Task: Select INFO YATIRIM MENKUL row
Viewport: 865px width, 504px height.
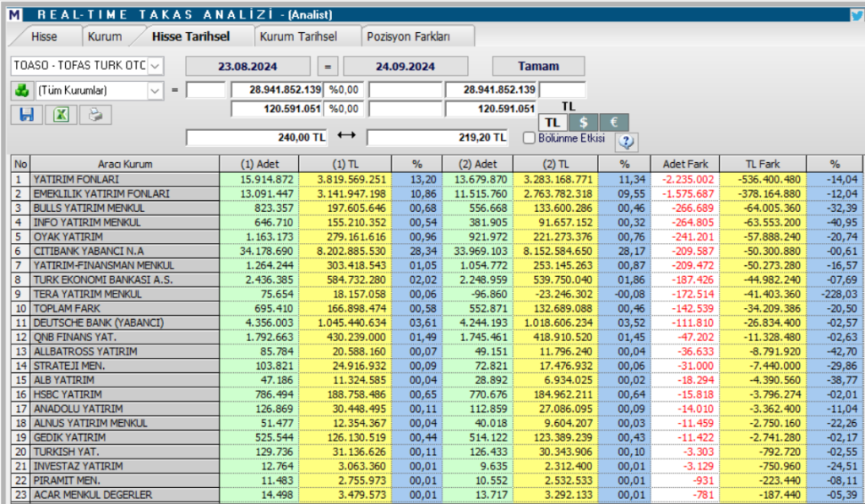Action: tap(437, 222)
